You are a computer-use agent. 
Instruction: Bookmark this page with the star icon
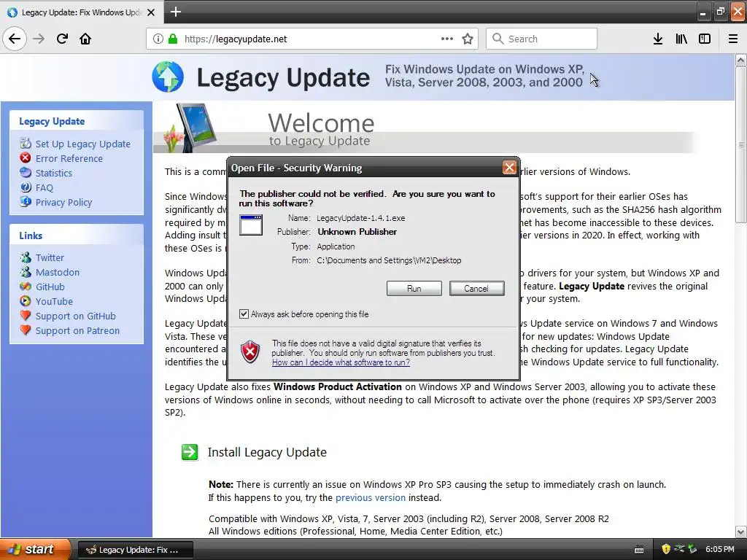tap(468, 39)
